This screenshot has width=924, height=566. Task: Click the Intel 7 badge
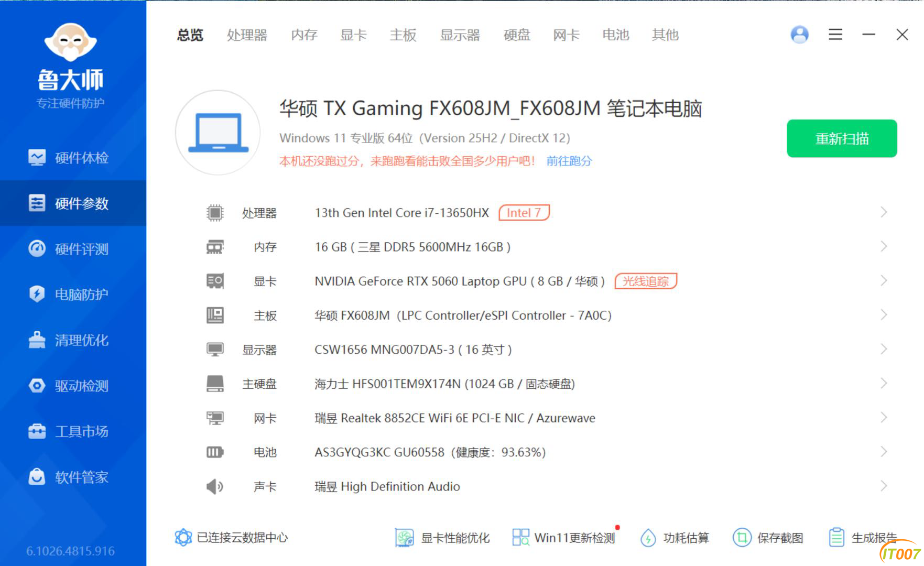[x=524, y=213]
